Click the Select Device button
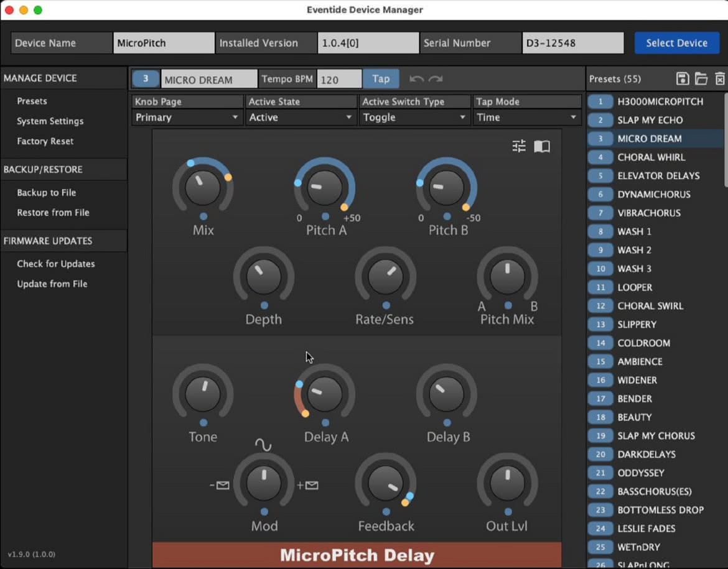The height and width of the screenshot is (569, 728). pyautogui.click(x=676, y=43)
